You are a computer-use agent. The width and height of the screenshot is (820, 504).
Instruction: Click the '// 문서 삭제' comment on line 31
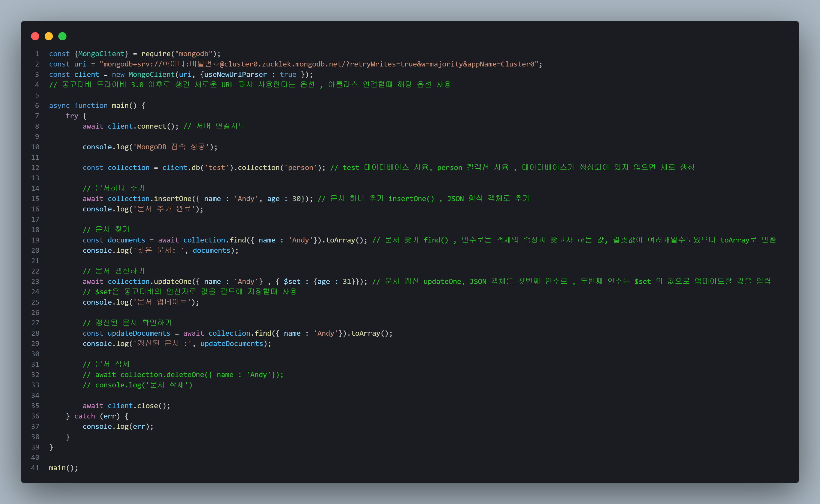106,364
